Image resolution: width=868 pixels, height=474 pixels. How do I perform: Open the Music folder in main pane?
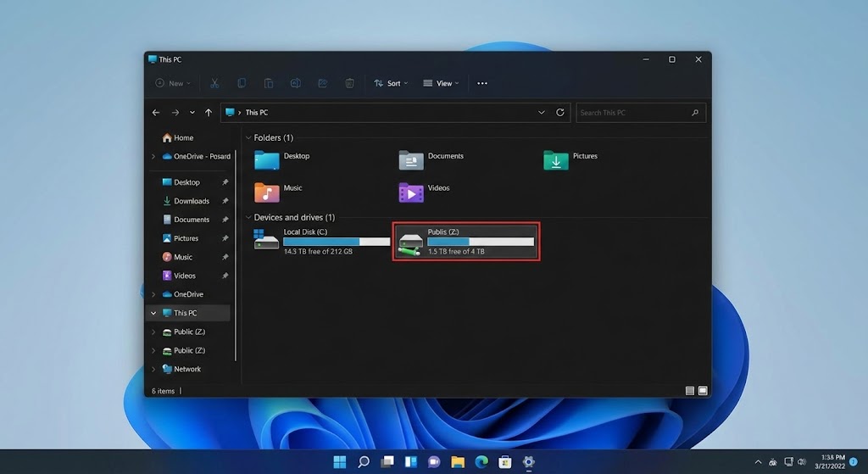tap(280, 192)
